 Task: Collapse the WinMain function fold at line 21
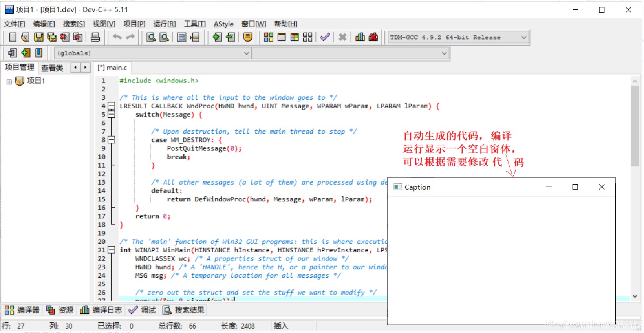tap(112, 250)
